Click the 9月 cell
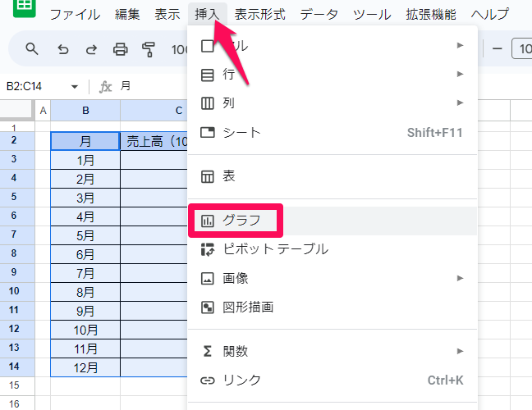The image size is (532, 410). pos(85,311)
